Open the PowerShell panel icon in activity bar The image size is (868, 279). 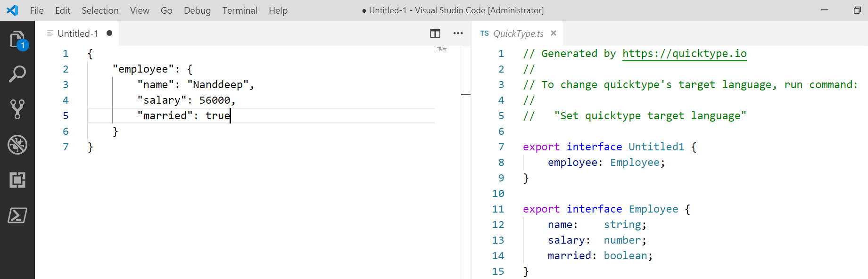(17, 215)
